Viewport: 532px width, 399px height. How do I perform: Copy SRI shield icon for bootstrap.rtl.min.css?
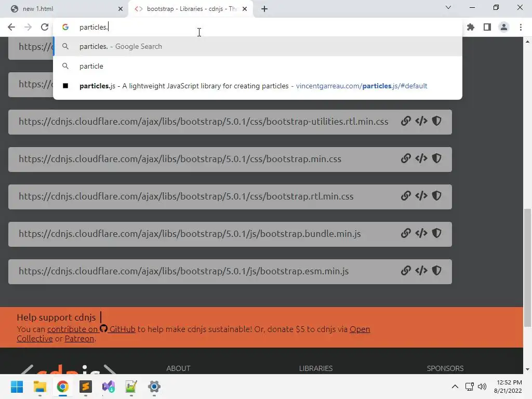[436, 196]
